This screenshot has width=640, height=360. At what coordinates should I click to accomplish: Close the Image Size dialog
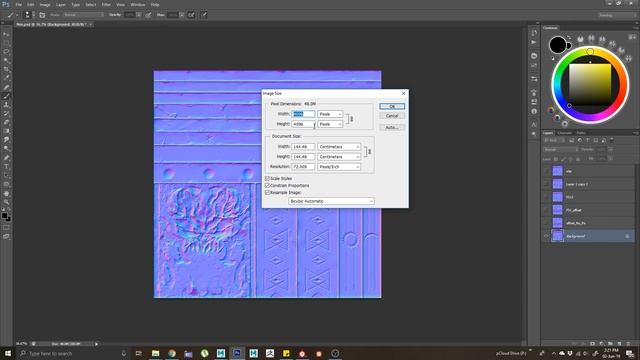click(x=403, y=93)
